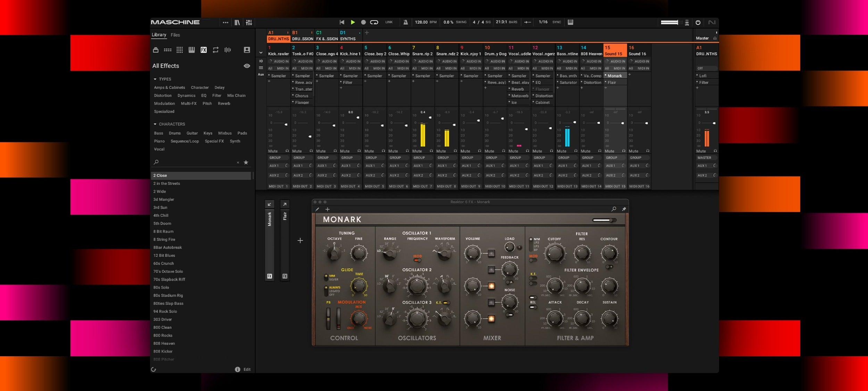Select the Instruments keyboard icon in browser
The image size is (868, 391).
pyautogui.click(x=191, y=50)
